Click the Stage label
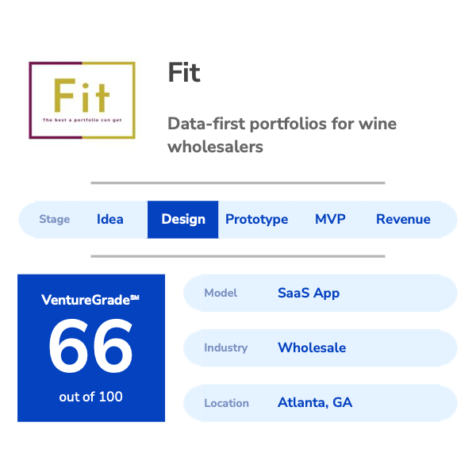 pos(55,220)
